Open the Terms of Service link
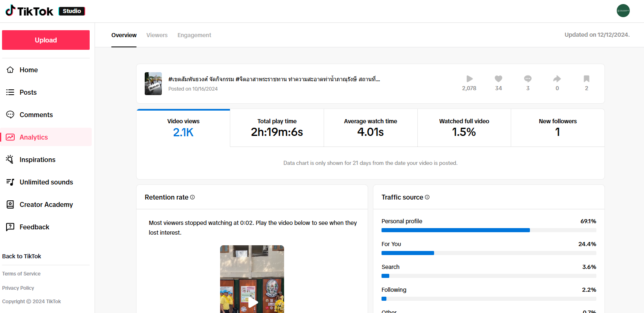Viewport: 644px width, 313px height. tap(21, 274)
